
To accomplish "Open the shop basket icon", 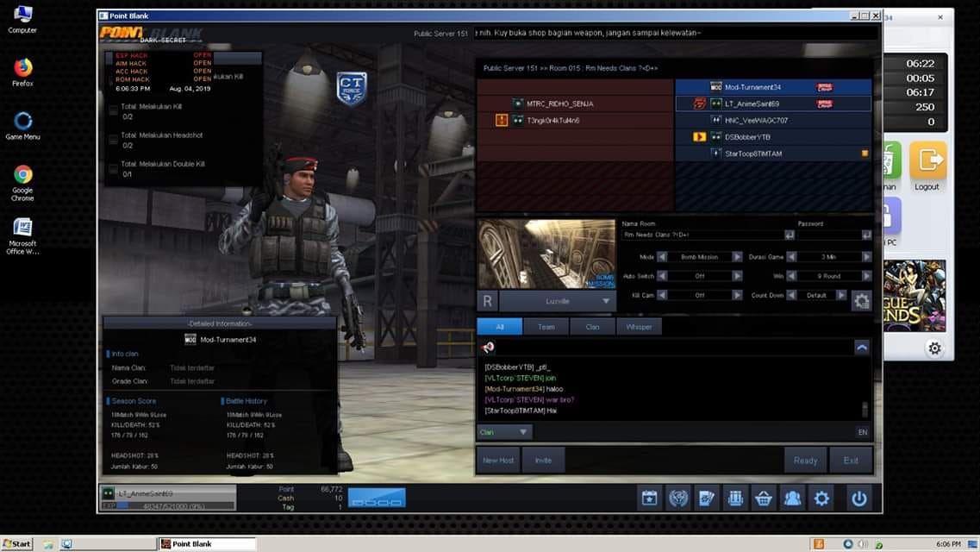I will coord(764,499).
